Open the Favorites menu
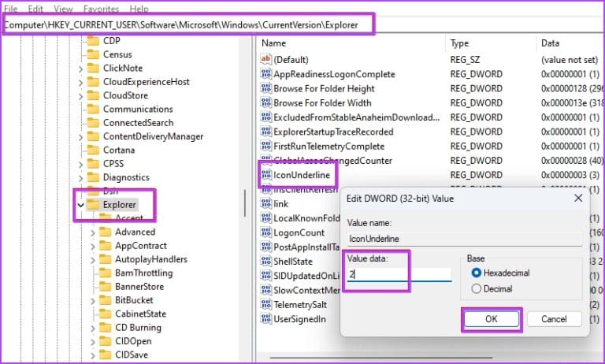605x364 pixels. [101, 9]
